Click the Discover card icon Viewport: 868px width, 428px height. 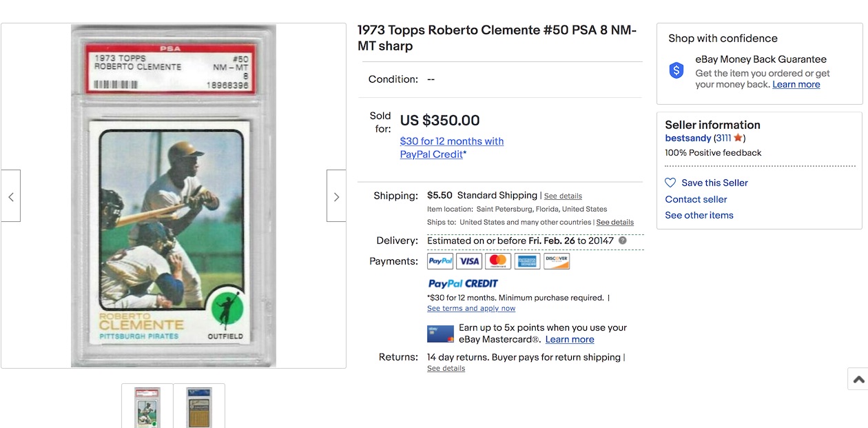[557, 261]
